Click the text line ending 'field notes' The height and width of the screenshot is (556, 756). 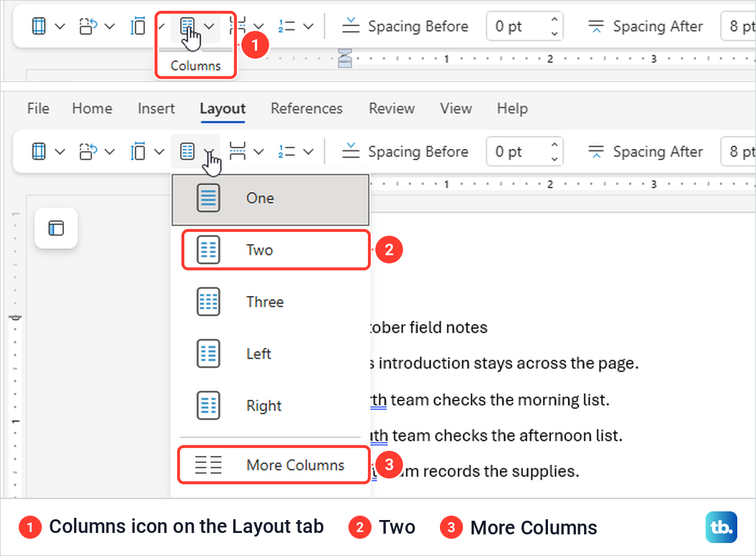[429, 328]
